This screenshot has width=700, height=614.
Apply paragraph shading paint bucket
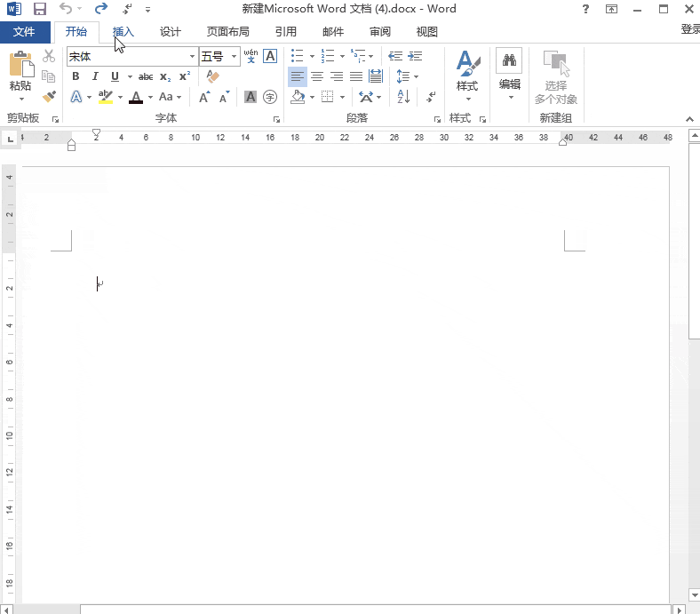[298, 97]
